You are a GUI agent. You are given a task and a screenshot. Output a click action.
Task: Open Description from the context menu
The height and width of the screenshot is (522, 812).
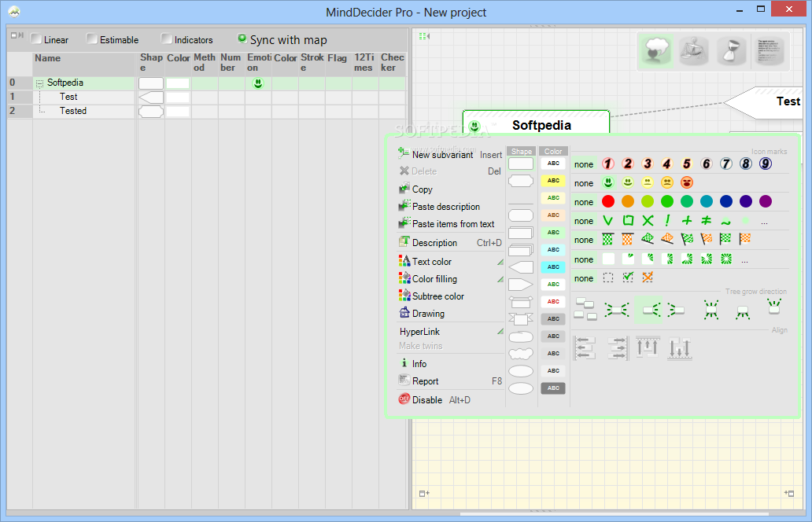point(434,243)
